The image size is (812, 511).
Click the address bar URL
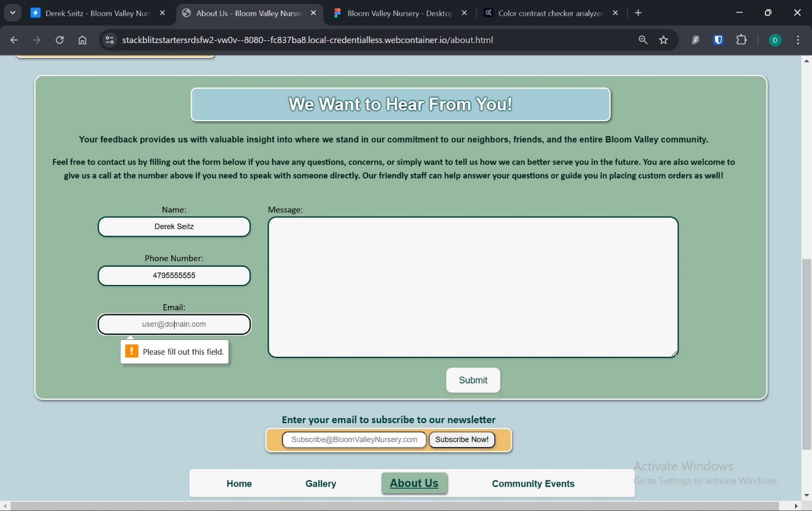[308, 40]
